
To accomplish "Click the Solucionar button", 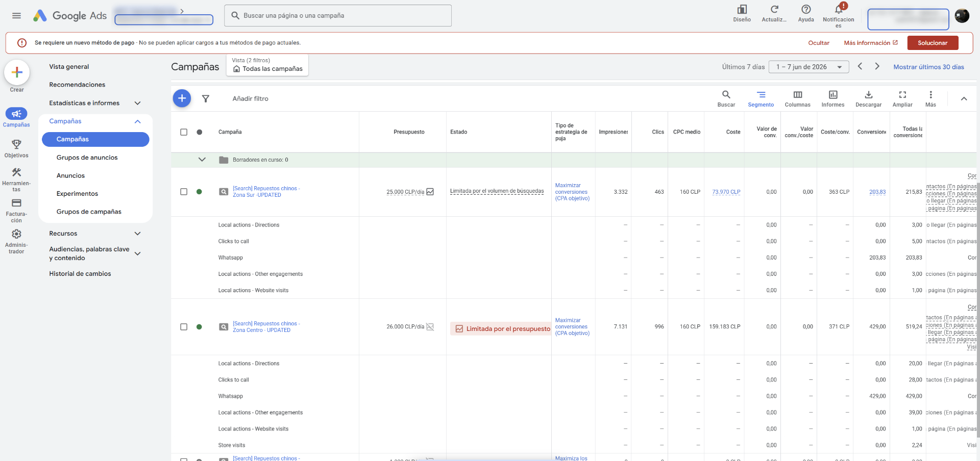I will coord(933,43).
